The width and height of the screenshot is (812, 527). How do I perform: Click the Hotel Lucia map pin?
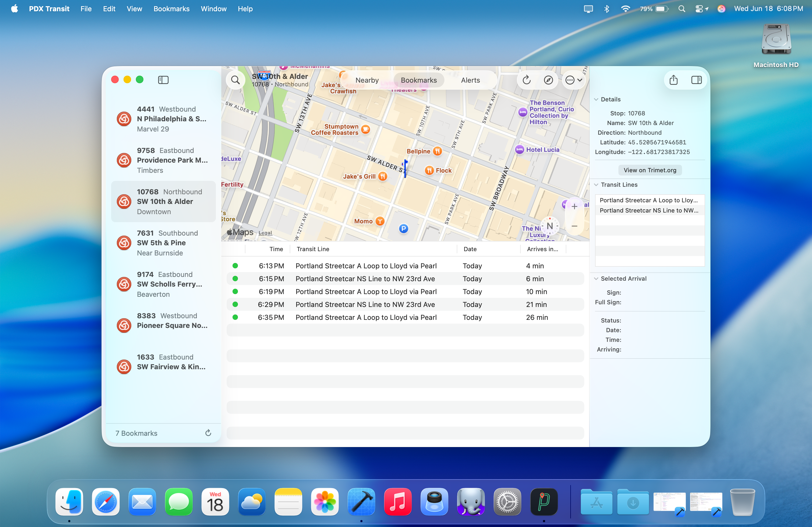520,149
